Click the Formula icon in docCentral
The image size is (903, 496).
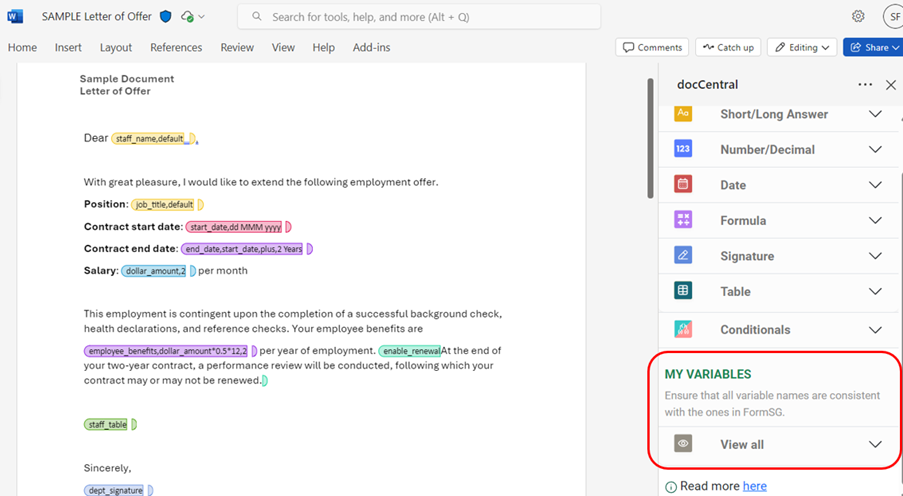(x=683, y=220)
